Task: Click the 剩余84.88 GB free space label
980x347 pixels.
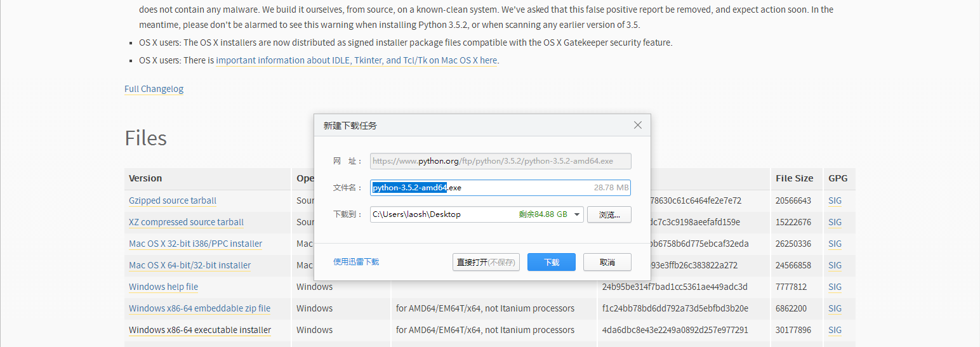Action: 543,214
